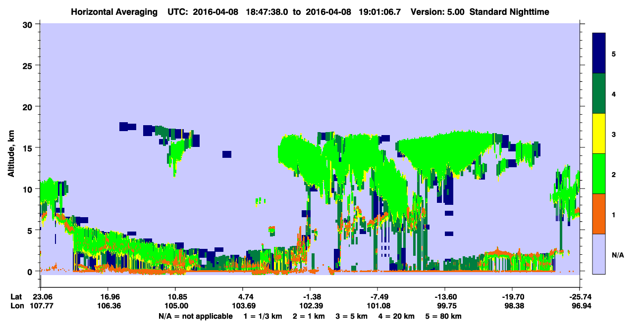
Task: Click the orange colorbar segment labeled 1
Action: [x=599, y=214]
